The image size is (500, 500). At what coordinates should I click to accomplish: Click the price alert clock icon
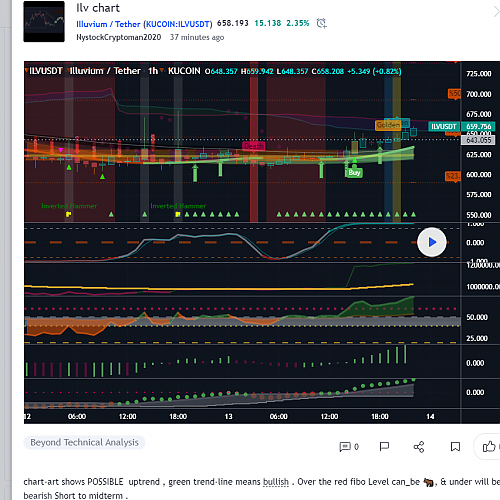(321, 23)
